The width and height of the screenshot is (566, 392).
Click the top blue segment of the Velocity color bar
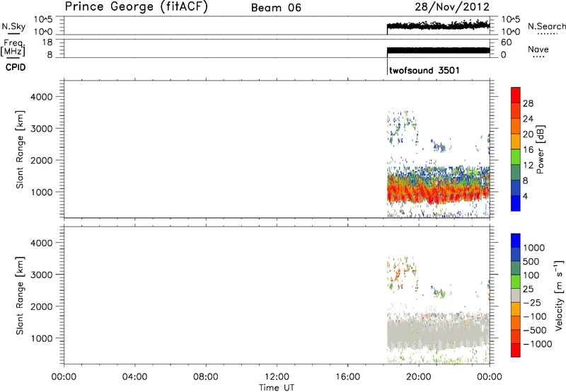[x=516, y=241]
